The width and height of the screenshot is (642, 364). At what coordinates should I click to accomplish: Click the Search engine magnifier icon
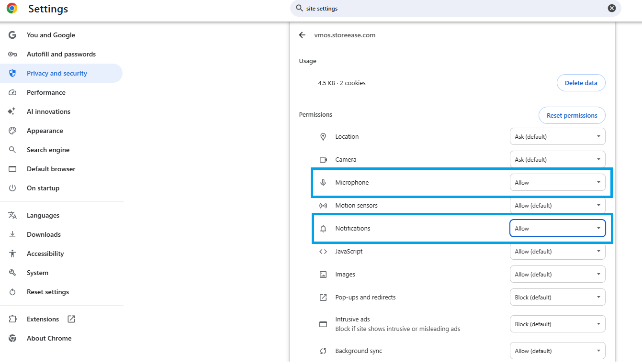point(12,150)
